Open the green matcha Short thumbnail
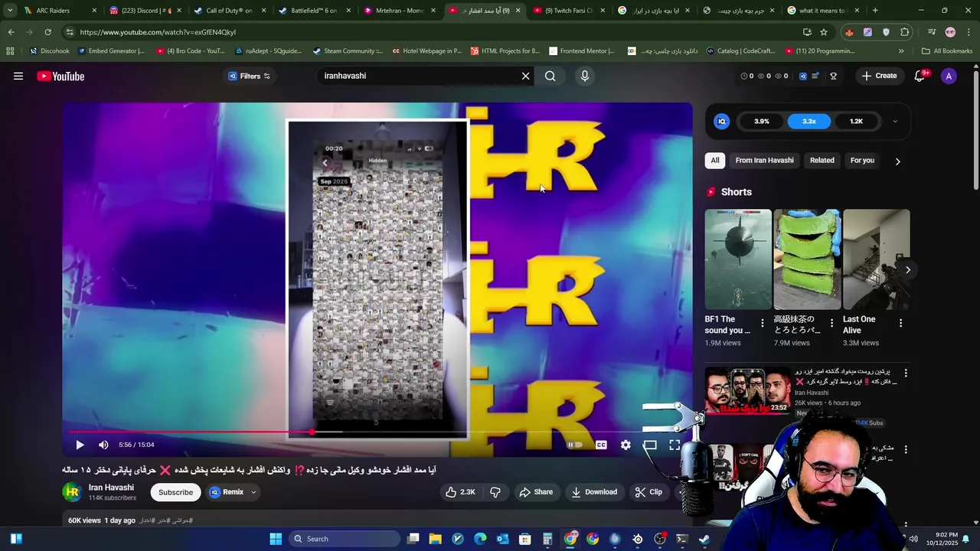The width and height of the screenshot is (980, 551). pyautogui.click(x=807, y=259)
